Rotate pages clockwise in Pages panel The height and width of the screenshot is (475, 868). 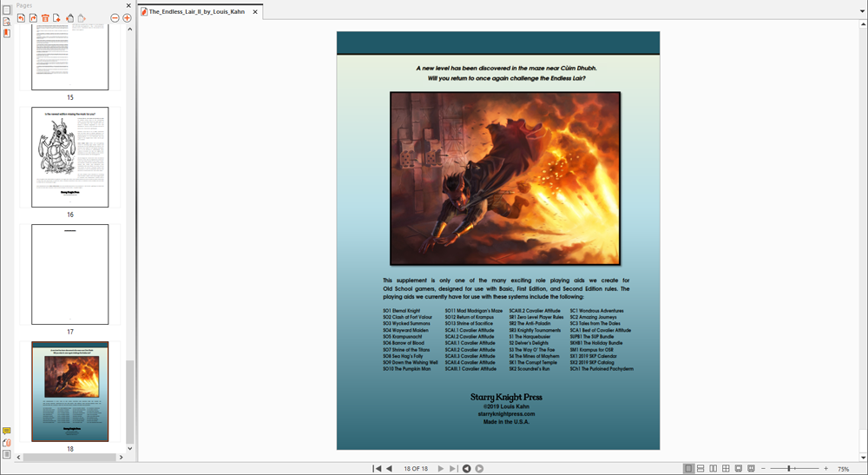(33, 18)
